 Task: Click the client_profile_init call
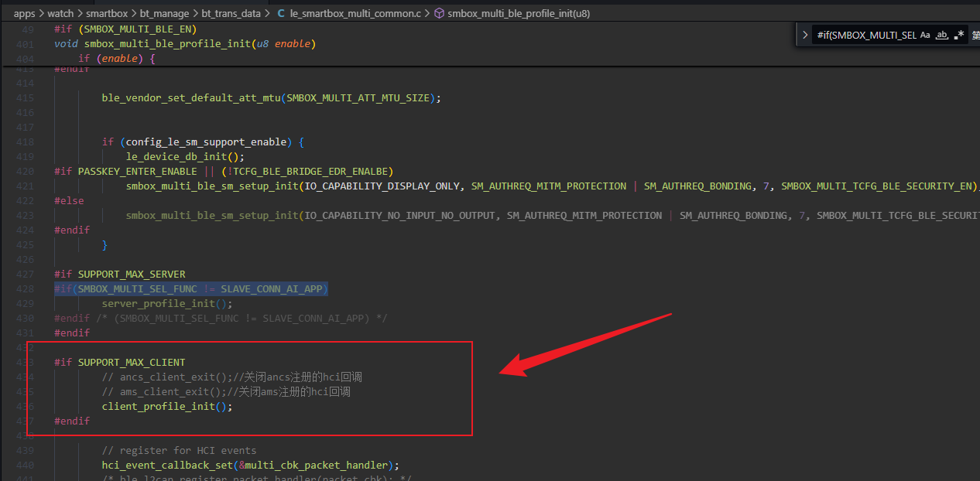coord(167,407)
